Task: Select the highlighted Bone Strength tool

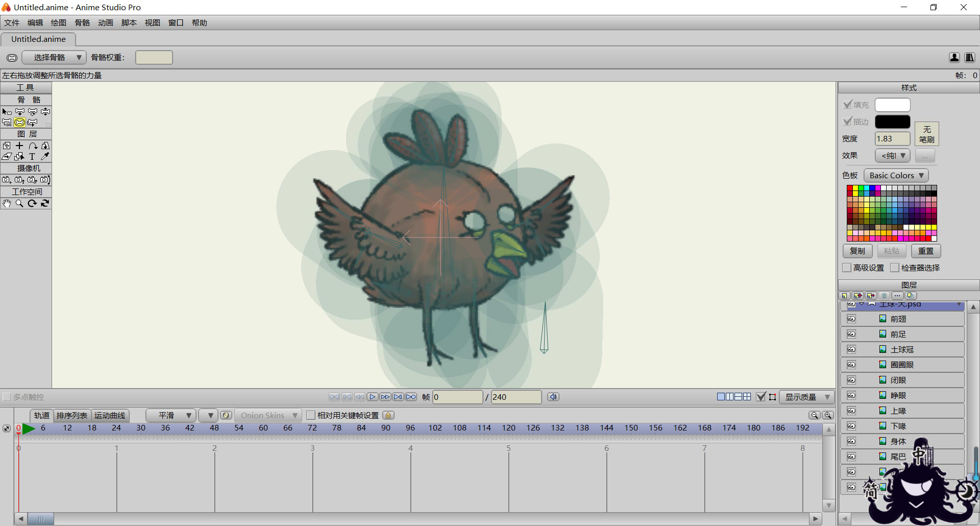Action: (19, 123)
